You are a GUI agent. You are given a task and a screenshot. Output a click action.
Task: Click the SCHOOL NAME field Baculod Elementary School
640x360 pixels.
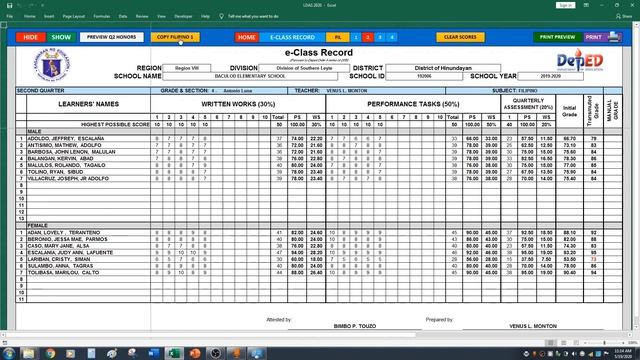click(x=250, y=76)
